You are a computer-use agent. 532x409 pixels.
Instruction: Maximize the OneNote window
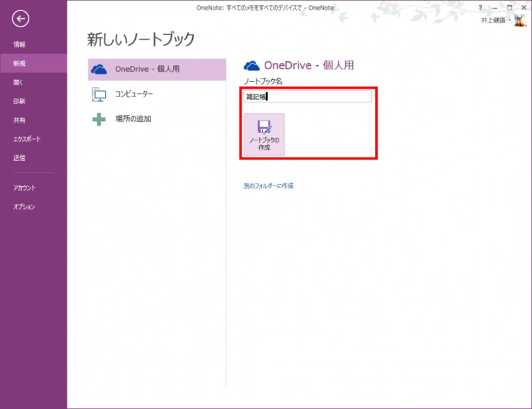click(x=509, y=7)
